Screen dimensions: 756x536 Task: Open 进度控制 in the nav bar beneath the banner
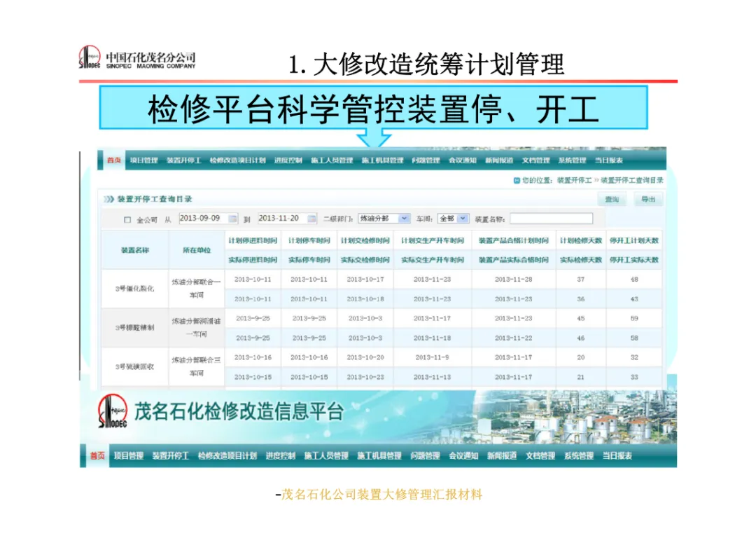pyautogui.click(x=280, y=455)
